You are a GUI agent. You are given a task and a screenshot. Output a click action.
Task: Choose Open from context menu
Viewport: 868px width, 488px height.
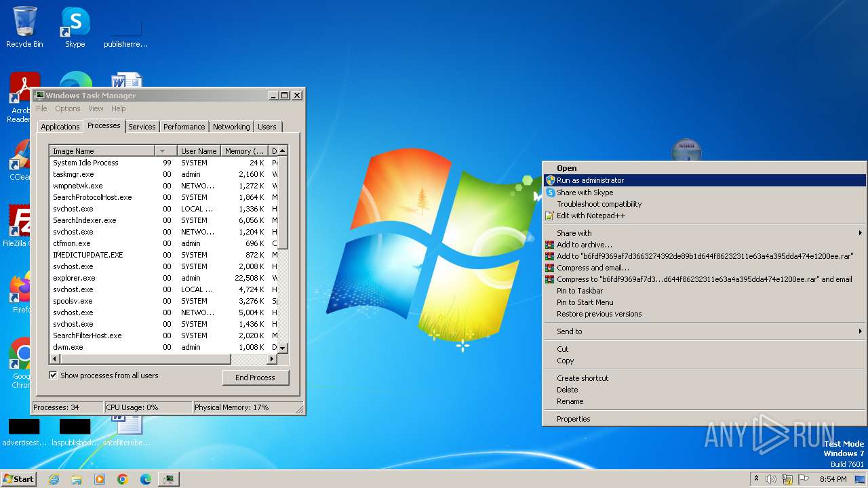point(705,168)
